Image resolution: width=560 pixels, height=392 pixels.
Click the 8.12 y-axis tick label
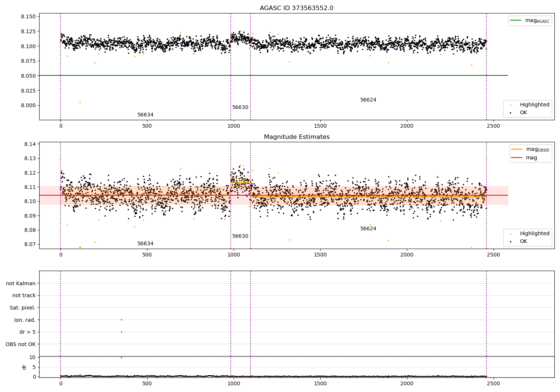30,173
